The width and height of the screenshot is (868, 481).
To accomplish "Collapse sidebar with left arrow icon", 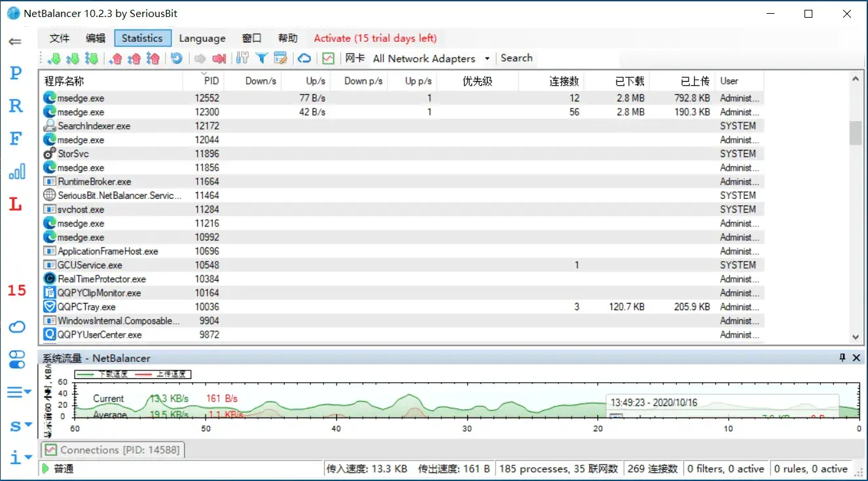I will 15,41.
